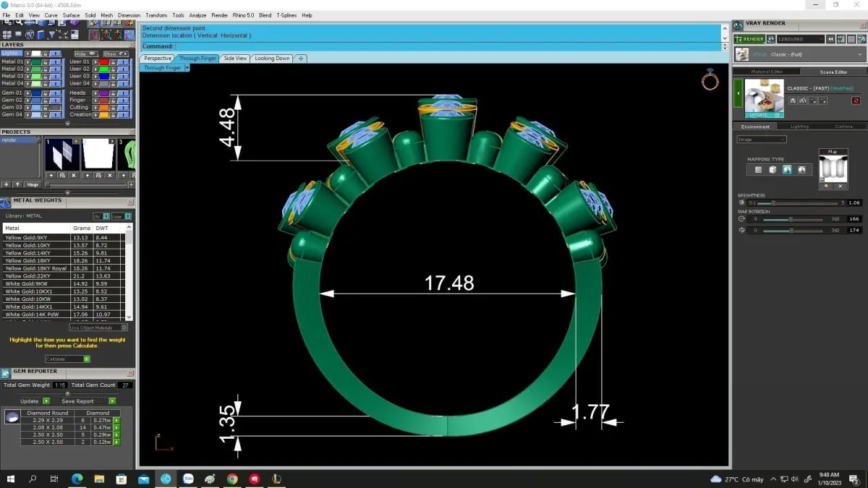The width and height of the screenshot is (868, 488).
Task: Select the fourth mapping type icon
Action: pyautogui.click(x=801, y=170)
